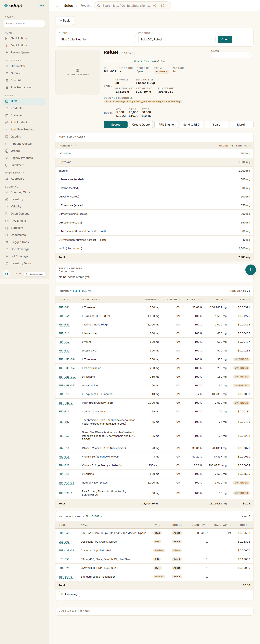
Task: Click the global search lots field
Action: (x=132, y=6)
